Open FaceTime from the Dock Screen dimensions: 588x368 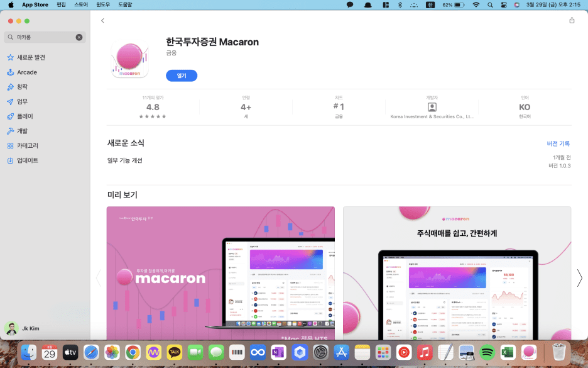point(195,352)
